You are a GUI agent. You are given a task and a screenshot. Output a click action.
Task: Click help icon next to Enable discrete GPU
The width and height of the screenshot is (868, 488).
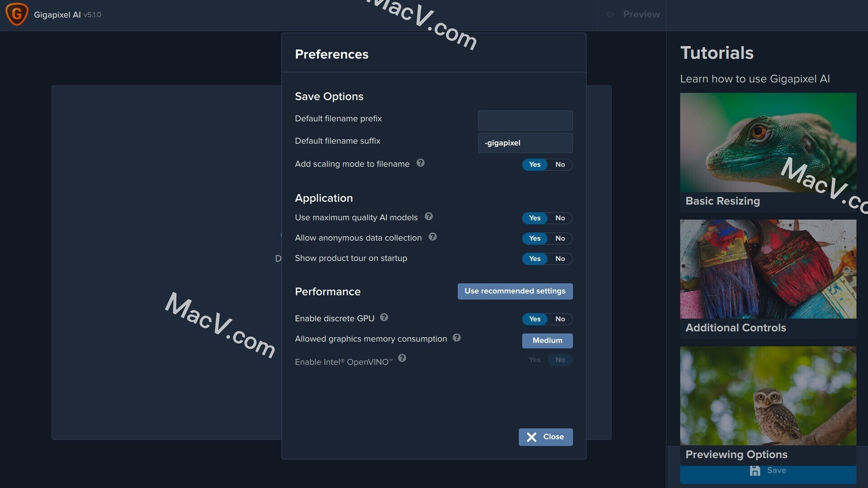[x=384, y=318]
